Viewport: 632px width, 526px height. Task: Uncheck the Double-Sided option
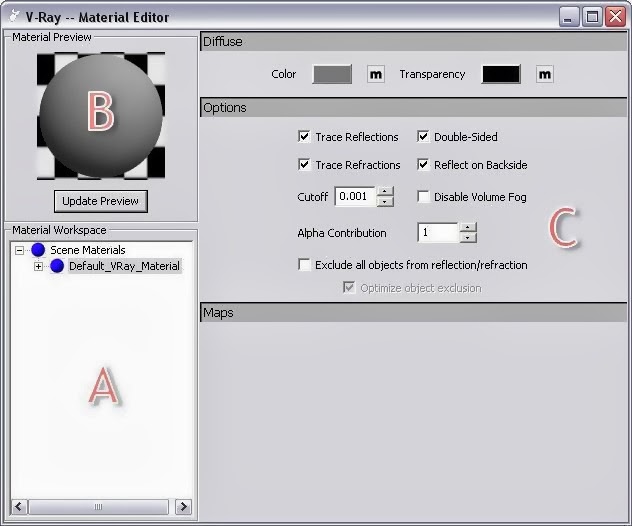click(423, 137)
